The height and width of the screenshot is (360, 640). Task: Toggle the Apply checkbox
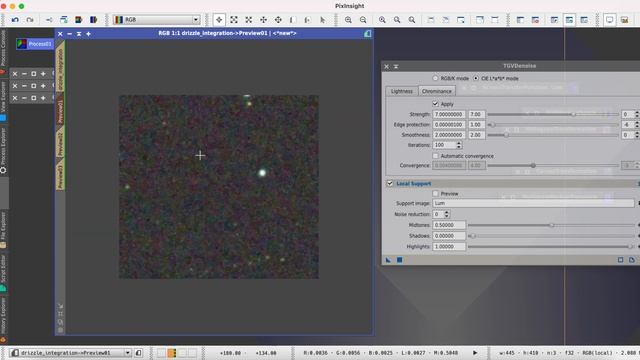[436, 104]
